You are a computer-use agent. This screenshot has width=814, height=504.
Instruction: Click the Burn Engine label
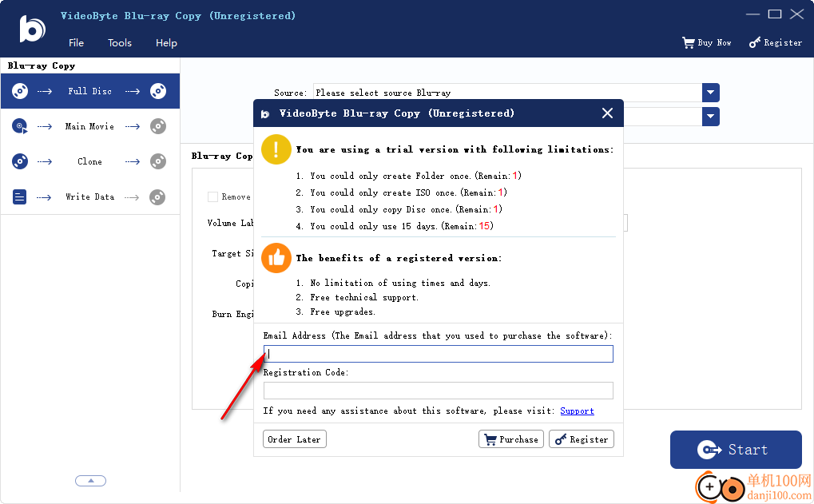point(232,314)
